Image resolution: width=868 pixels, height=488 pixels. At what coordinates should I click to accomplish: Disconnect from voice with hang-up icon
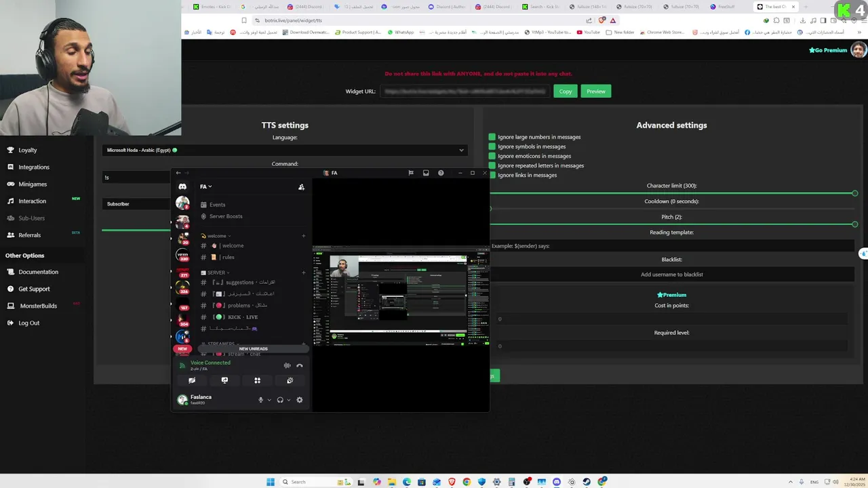(x=300, y=365)
